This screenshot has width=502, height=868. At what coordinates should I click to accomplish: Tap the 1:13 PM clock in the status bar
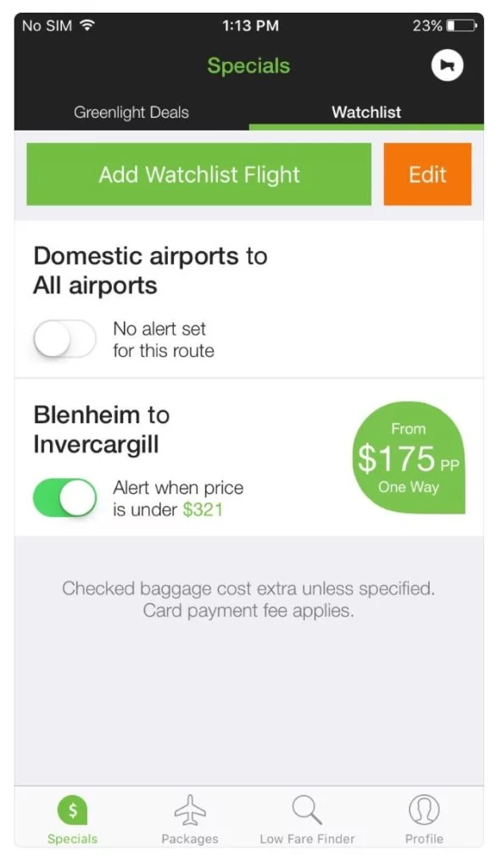point(250,25)
